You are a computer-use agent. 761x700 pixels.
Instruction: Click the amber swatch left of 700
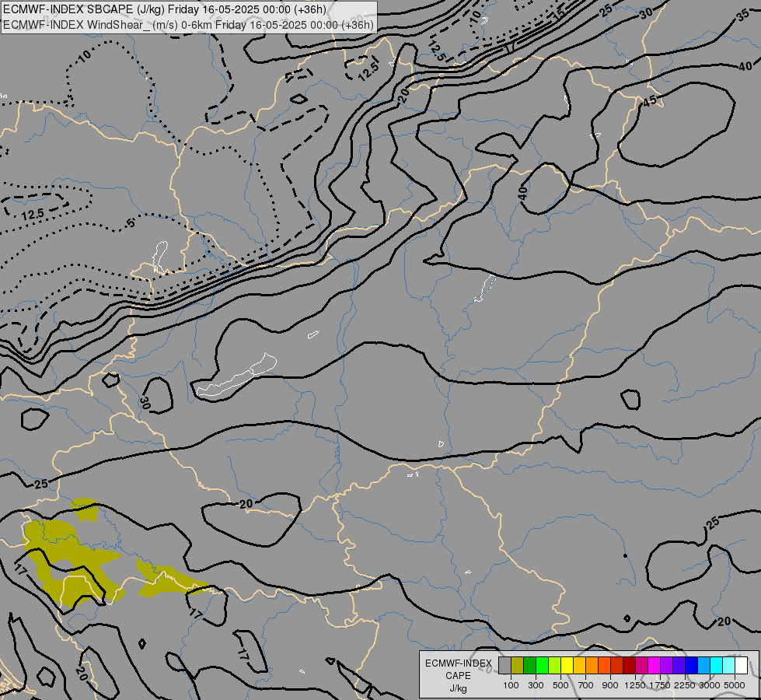[579, 665]
